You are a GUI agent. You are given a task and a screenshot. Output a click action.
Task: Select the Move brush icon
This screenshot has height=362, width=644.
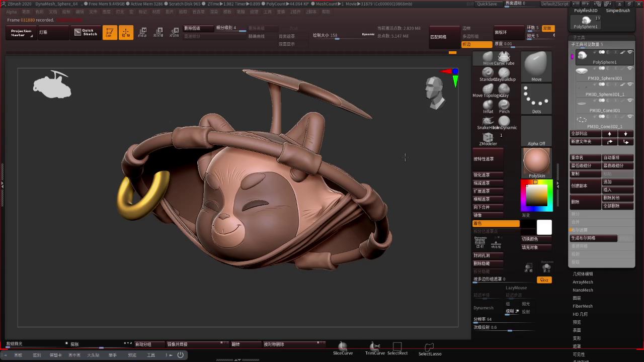pos(488,57)
